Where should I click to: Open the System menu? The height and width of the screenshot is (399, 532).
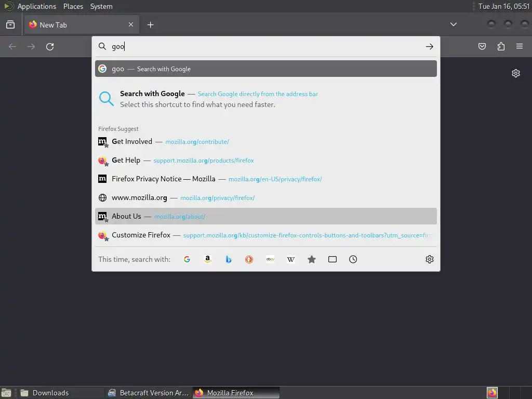pyautogui.click(x=101, y=6)
